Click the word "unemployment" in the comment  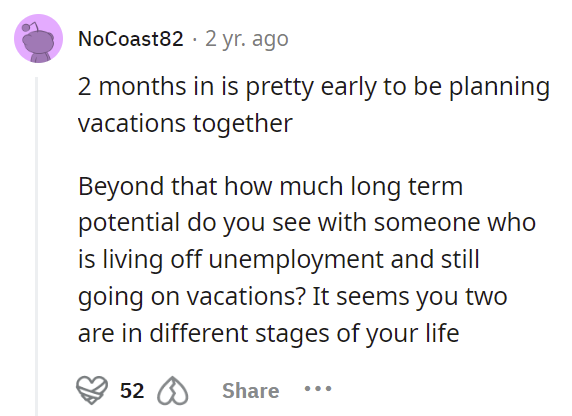tap(296, 260)
